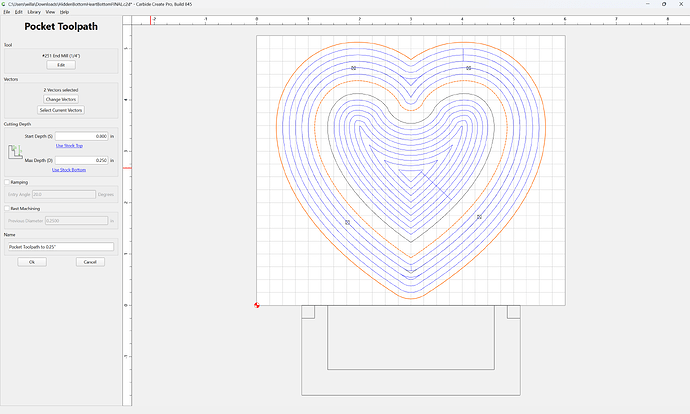Click the vertical ruler on left

point(127,215)
